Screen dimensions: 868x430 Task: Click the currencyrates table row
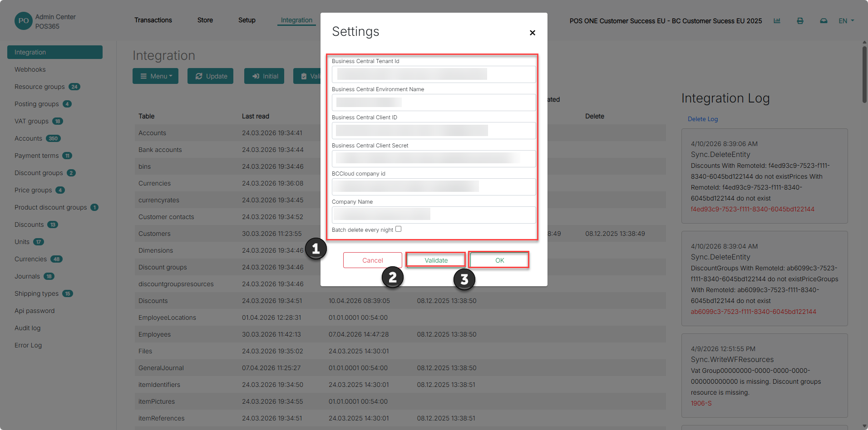[x=400, y=200]
